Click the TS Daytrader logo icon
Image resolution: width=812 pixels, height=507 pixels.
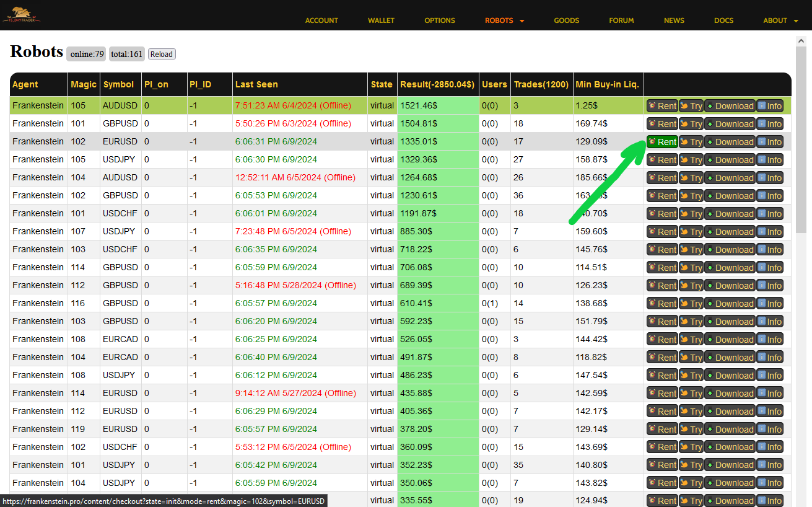tap(22, 15)
